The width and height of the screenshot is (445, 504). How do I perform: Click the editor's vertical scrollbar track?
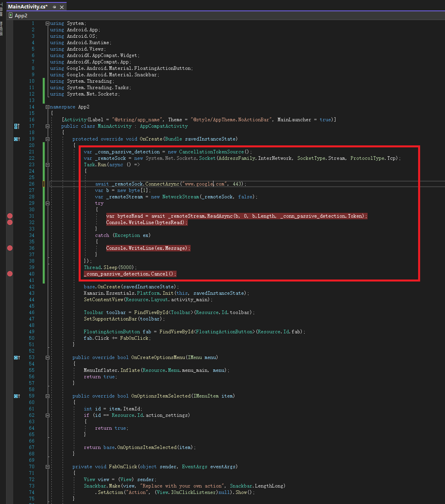coord(443,241)
